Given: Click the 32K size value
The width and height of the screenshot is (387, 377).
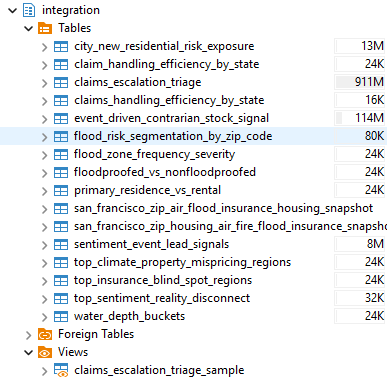Looking at the screenshot, I should click(374, 298).
